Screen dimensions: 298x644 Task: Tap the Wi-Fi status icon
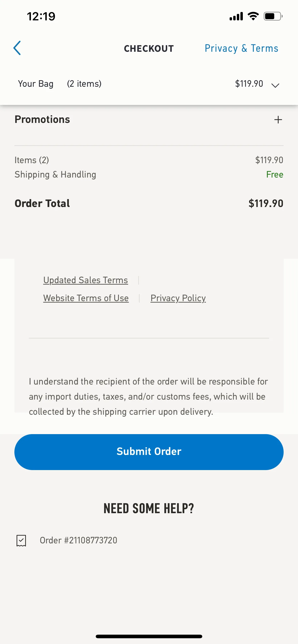coord(253,16)
